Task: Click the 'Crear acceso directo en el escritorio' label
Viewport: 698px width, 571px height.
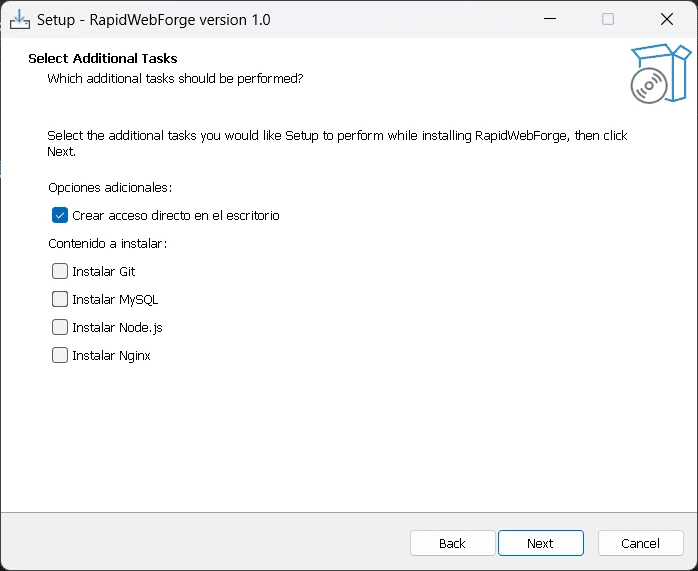Action: [176, 216]
